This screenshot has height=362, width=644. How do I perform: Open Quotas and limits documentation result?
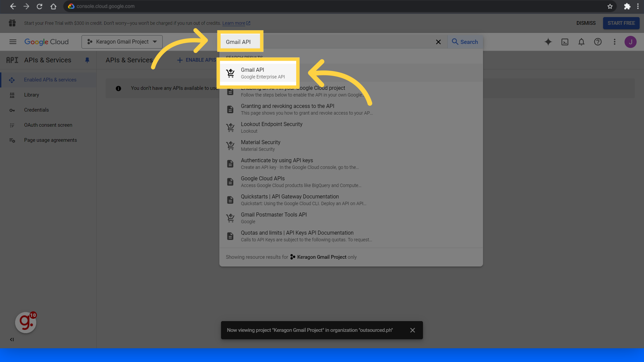(x=351, y=236)
